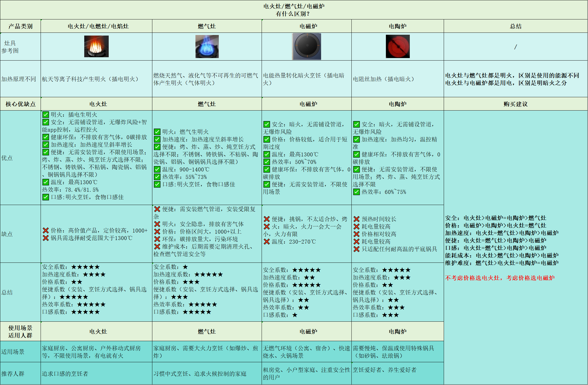Select the 核心优缺点 row header

(x=20, y=104)
